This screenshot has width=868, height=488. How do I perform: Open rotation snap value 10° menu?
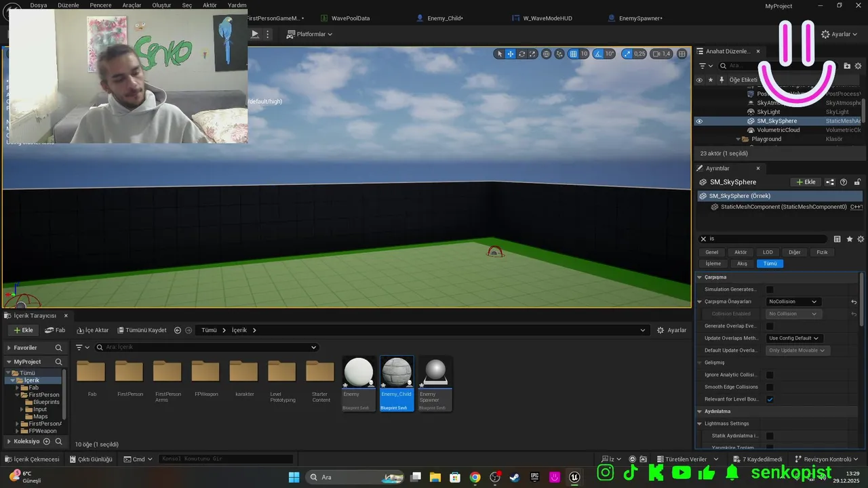pyautogui.click(x=610, y=54)
